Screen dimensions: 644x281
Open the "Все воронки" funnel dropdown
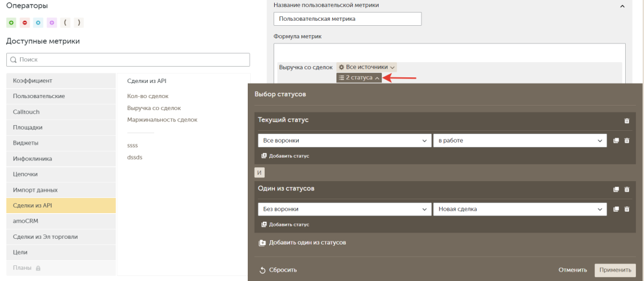(x=343, y=141)
